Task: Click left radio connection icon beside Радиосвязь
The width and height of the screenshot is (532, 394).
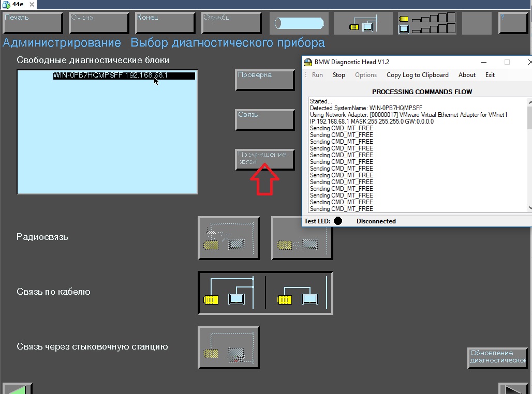Action: click(x=228, y=238)
